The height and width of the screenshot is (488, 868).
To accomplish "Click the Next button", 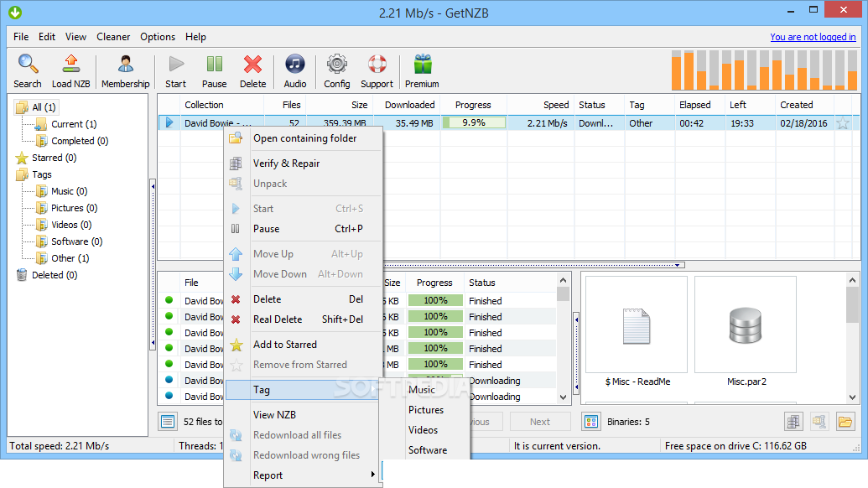I will click(x=540, y=422).
